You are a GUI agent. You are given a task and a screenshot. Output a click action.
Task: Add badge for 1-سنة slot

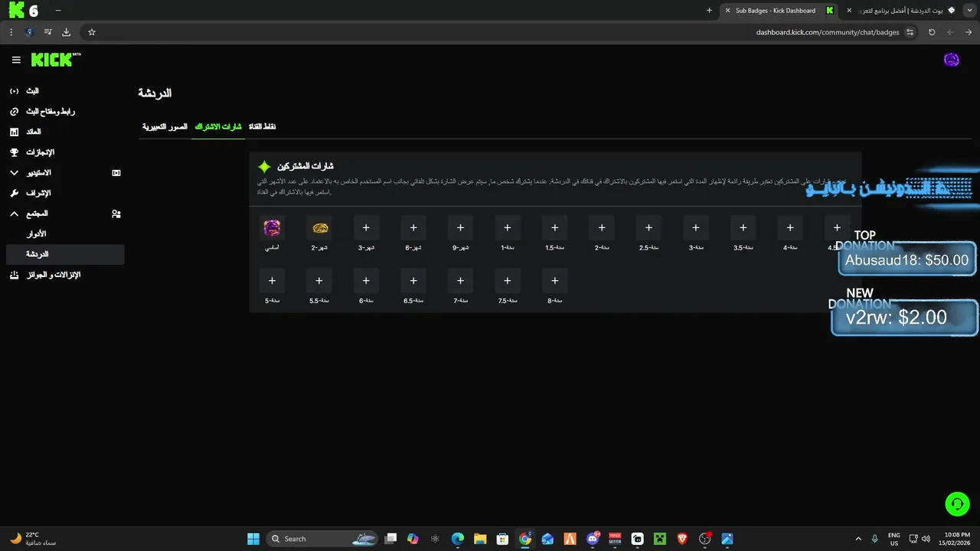(507, 228)
